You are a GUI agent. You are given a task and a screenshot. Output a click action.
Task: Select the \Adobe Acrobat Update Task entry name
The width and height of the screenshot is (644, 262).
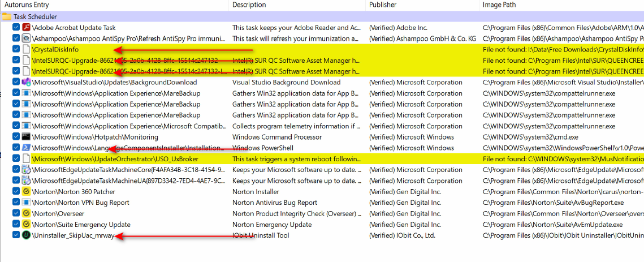(x=74, y=28)
